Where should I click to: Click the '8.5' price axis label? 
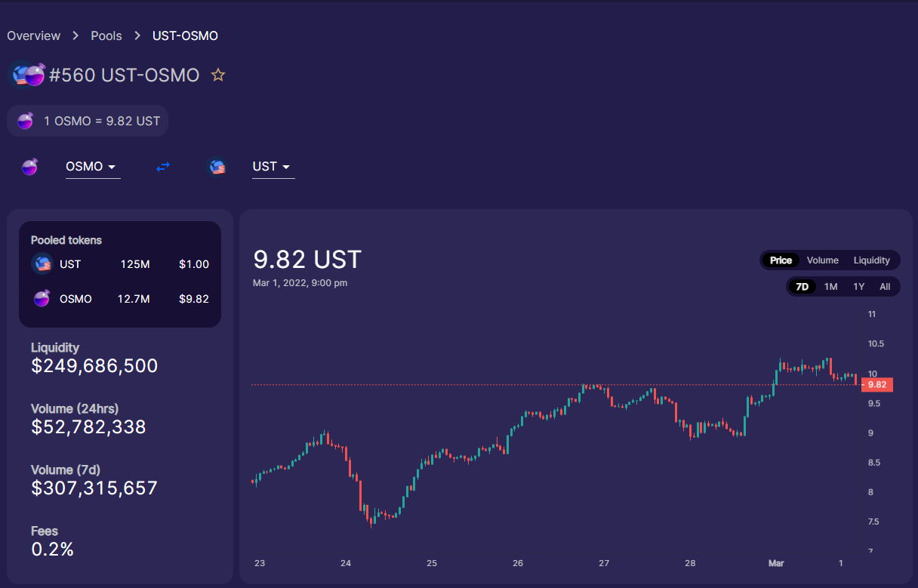(x=874, y=462)
